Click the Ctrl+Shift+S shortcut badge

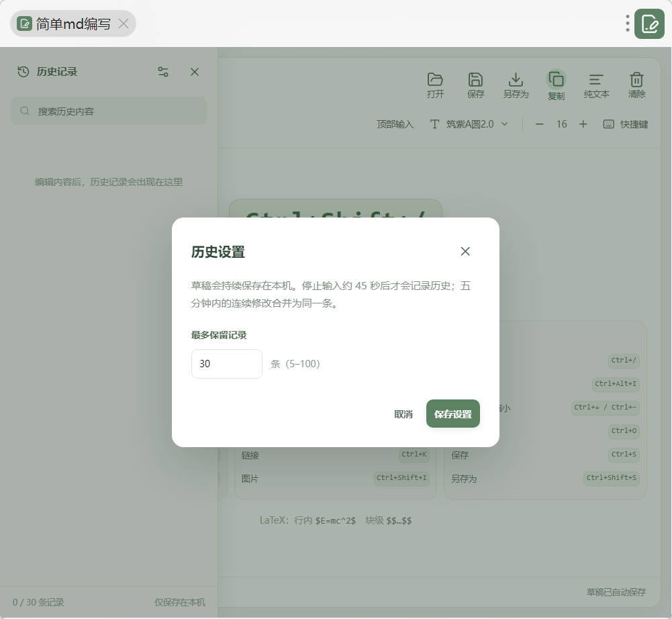[611, 477]
